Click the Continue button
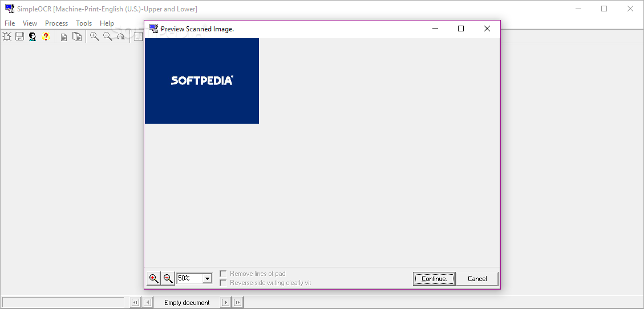 tap(434, 279)
